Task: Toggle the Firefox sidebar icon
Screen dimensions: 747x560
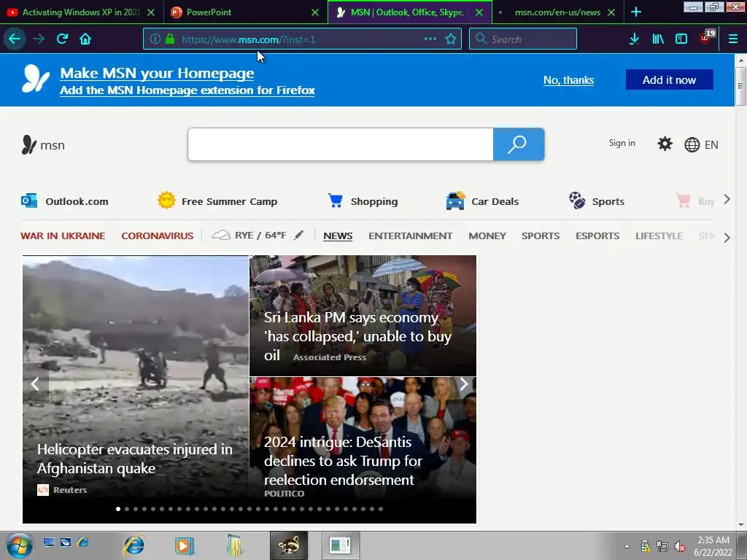Action: point(681,39)
